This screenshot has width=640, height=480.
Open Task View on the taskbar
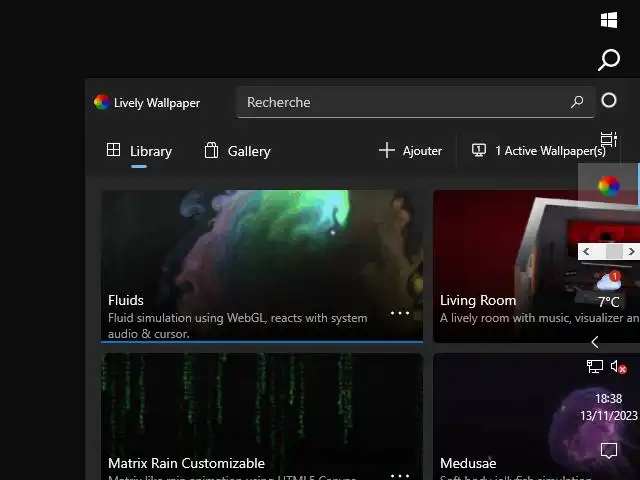pyautogui.click(x=609, y=140)
